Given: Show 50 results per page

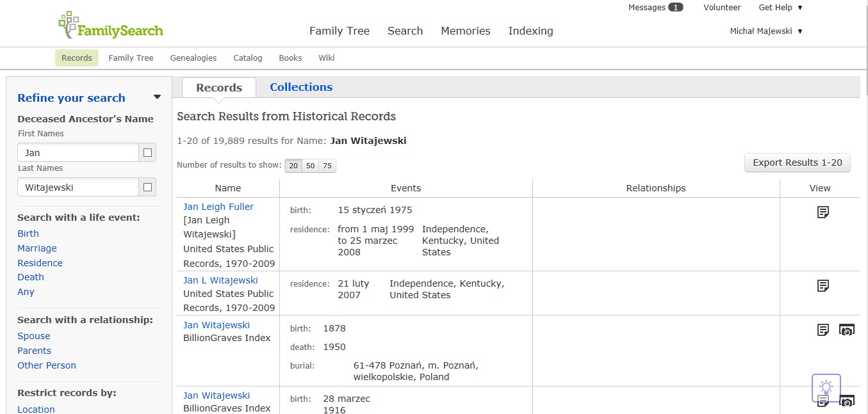Looking at the screenshot, I should (x=310, y=166).
